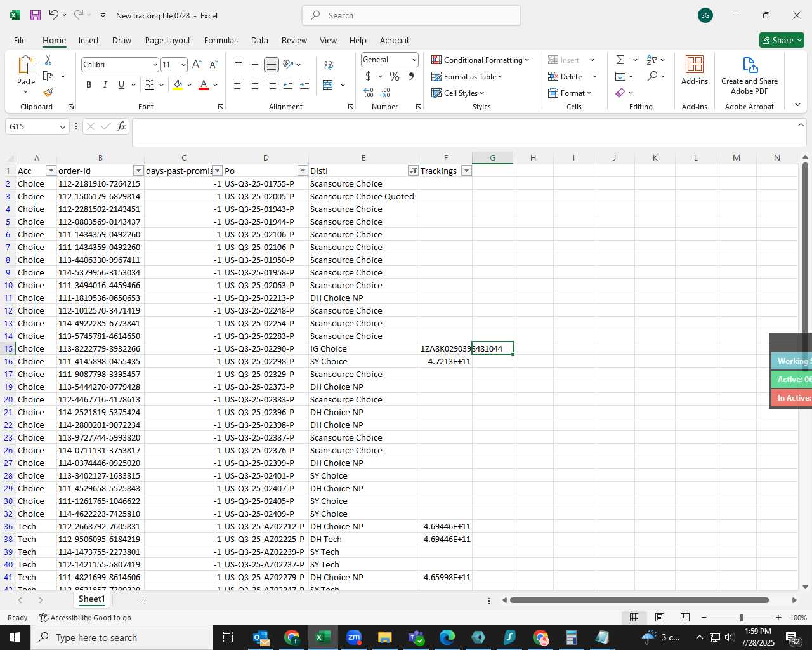This screenshot has height=650, width=812.
Task: Click the Cell Styles button
Action: click(x=457, y=93)
